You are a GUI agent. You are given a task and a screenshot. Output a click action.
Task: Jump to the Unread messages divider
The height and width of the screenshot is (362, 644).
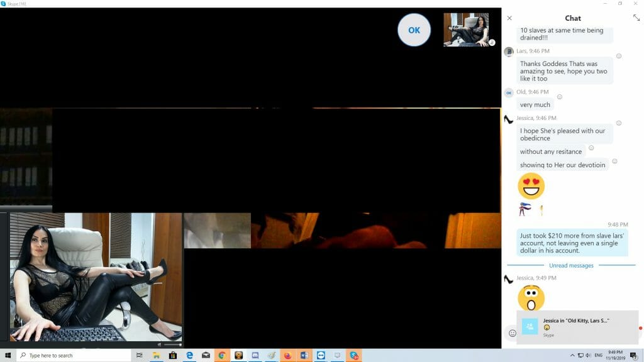pos(571,266)
